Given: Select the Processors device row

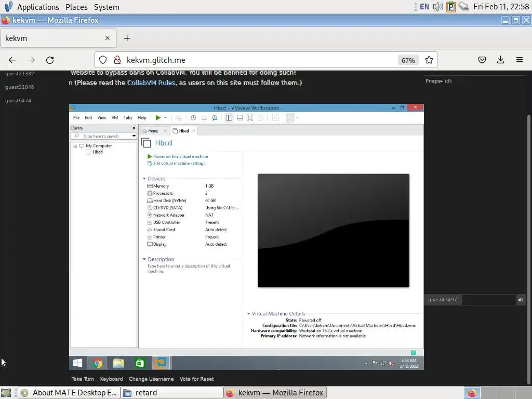Looking at the screenshot, I should coord(193,193).
